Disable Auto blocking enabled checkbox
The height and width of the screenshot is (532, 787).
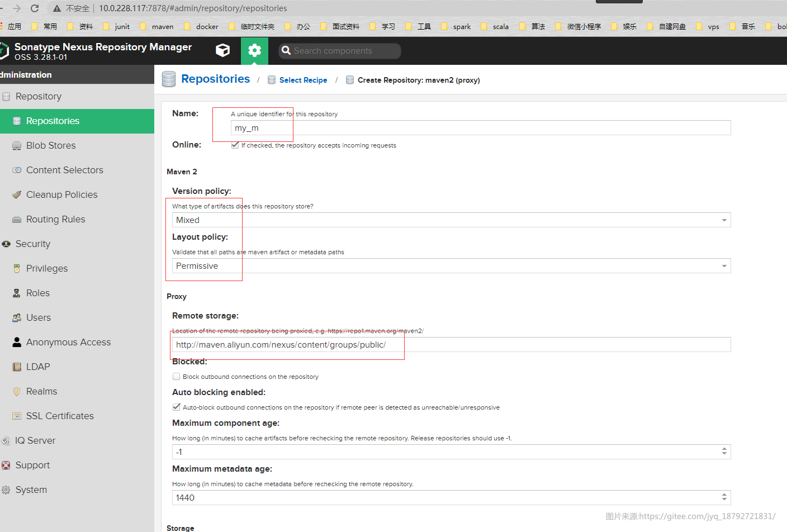[x=177, y=407]
